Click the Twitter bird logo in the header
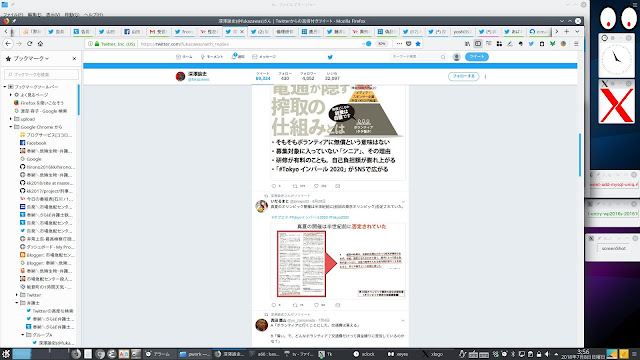The width and height of the screenshot is (640, 360). pyautogui.click(x=330, y=57)
